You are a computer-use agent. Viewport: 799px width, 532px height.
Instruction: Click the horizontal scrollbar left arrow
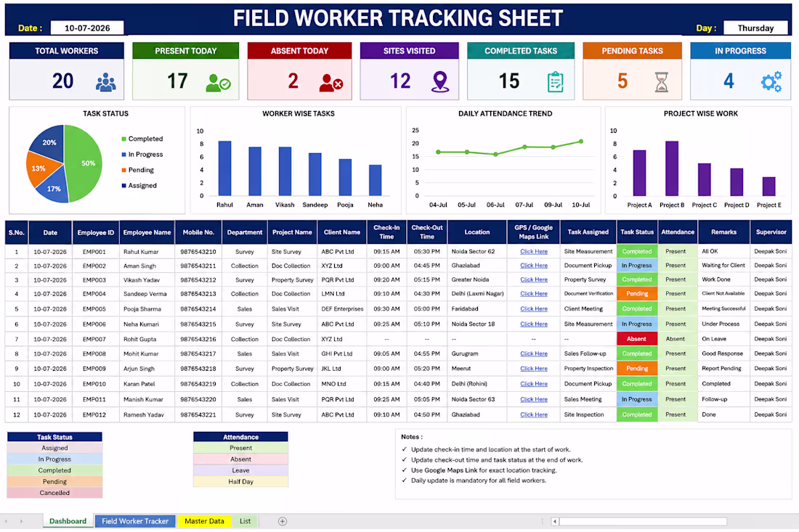point(555,521)
